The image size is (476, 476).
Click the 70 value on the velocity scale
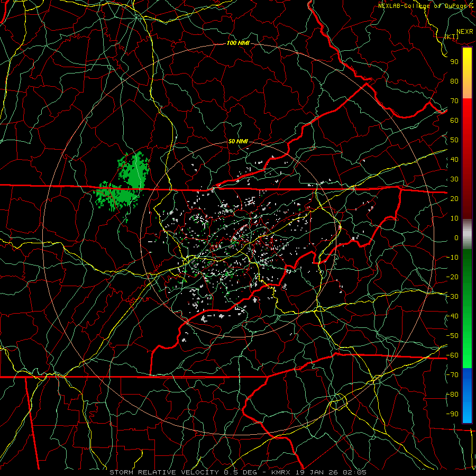coord(454,101)
